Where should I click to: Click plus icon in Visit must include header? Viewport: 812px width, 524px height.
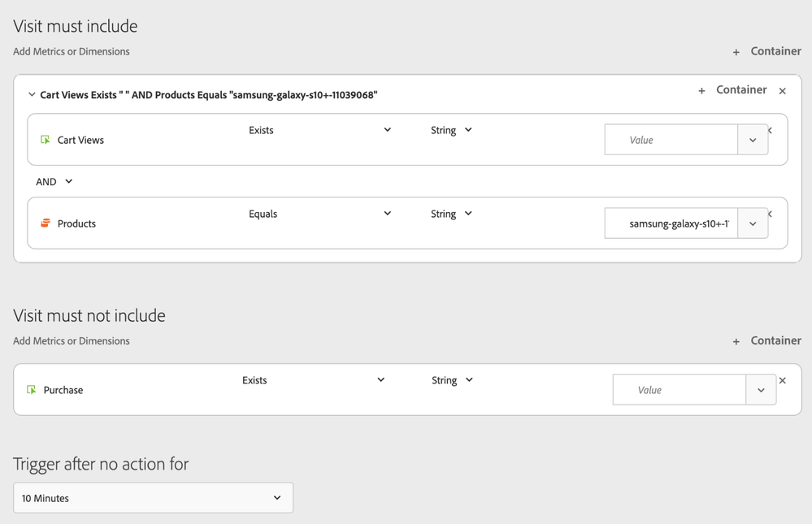pos(736,52)
